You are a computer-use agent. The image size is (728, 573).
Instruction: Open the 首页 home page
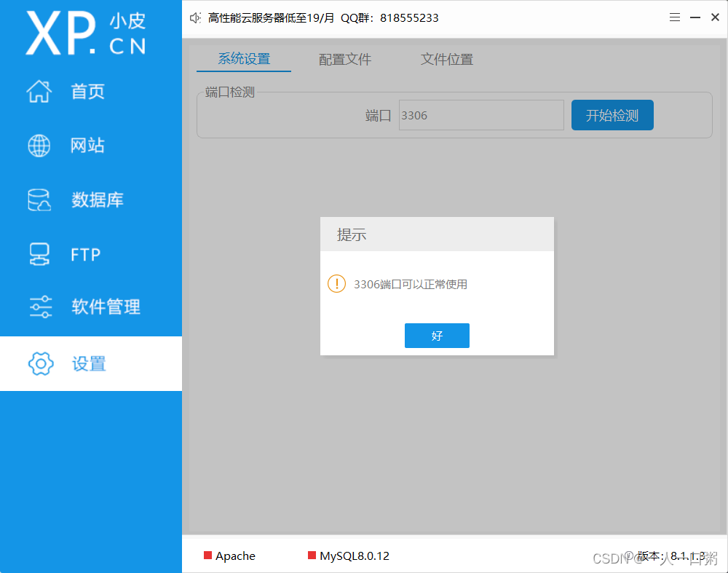87,91
